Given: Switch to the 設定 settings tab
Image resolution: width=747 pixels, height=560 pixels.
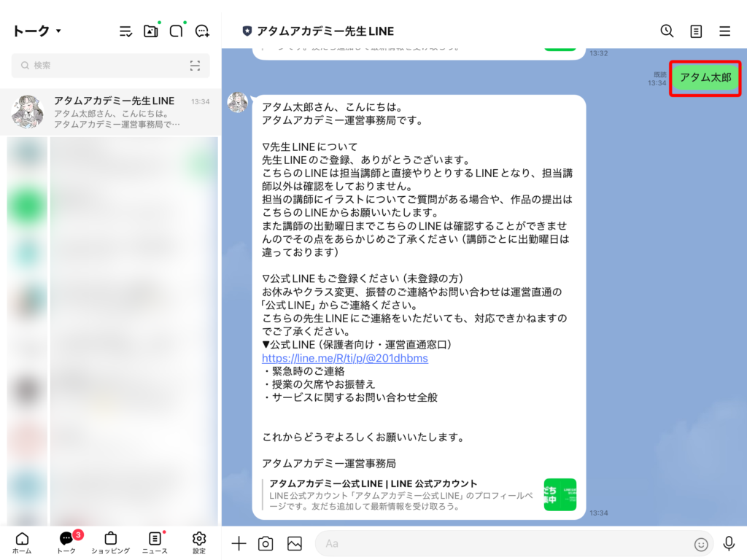Looking at the screenshot, I should (198, 542).
